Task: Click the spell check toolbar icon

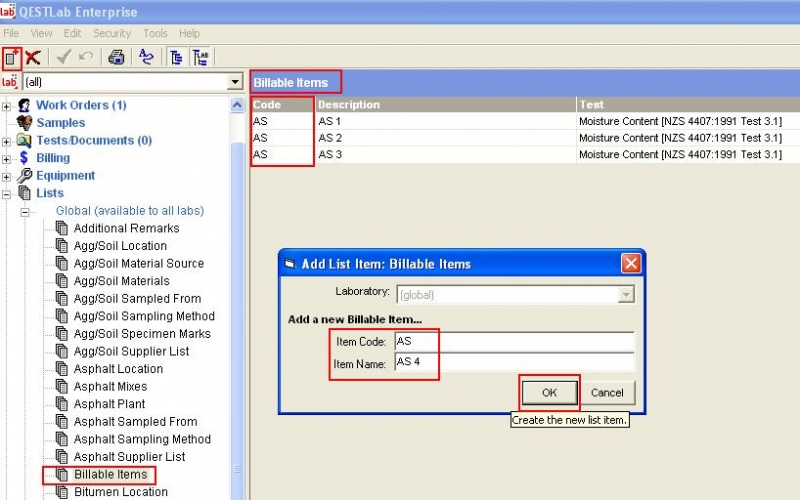Action: [146, 57]
